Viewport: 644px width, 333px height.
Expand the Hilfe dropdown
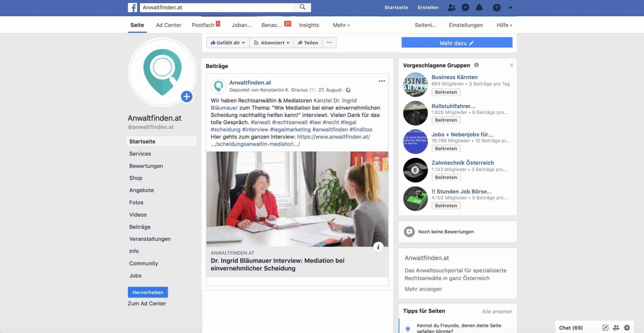tap(504, 25)
